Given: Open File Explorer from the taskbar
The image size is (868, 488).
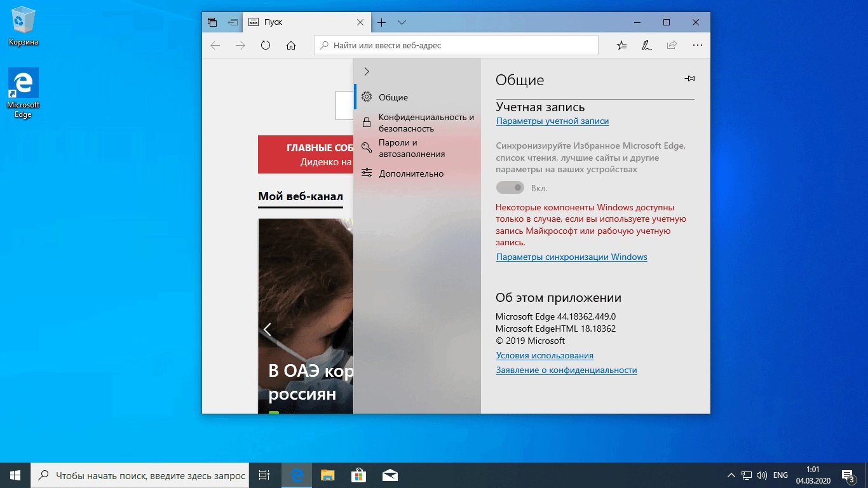Looking at the screenshot, I should (x=327, y=475).
